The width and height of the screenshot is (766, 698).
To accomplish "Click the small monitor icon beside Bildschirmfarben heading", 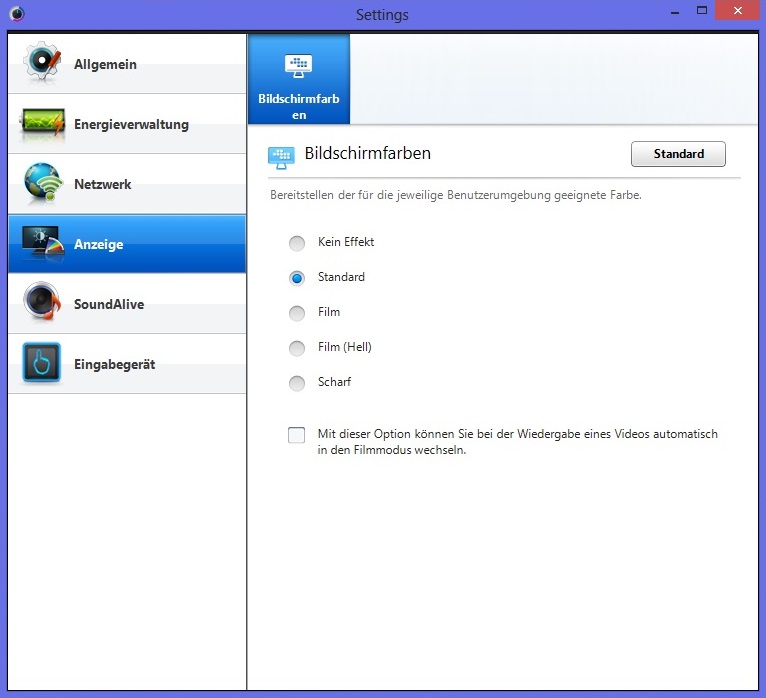I will tap(281, 157).
